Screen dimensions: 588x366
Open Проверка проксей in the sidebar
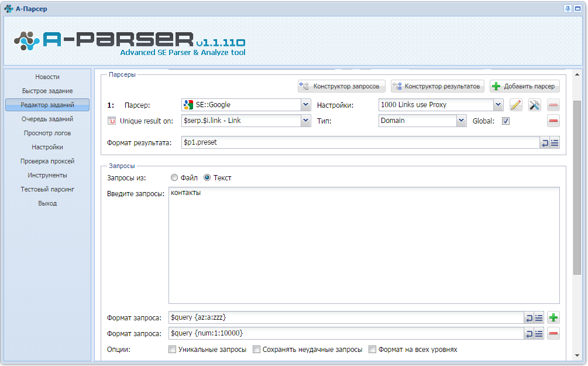(x=47, y=161)
